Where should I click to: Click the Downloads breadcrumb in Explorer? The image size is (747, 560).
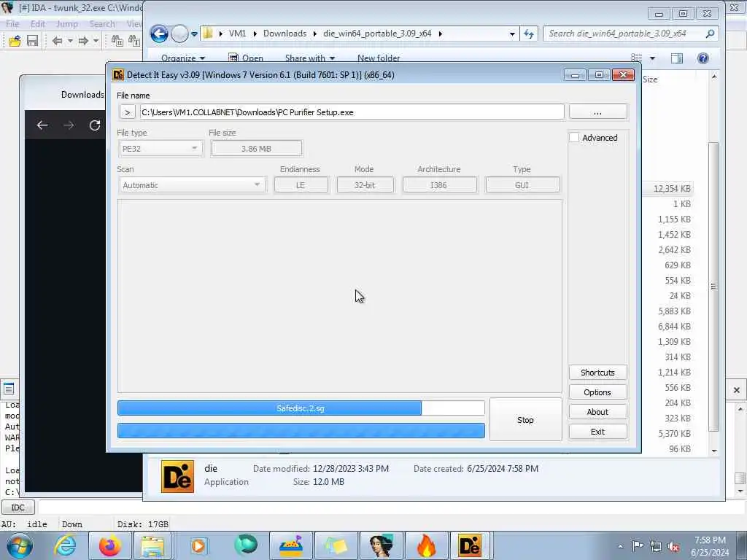pos(285,34)
